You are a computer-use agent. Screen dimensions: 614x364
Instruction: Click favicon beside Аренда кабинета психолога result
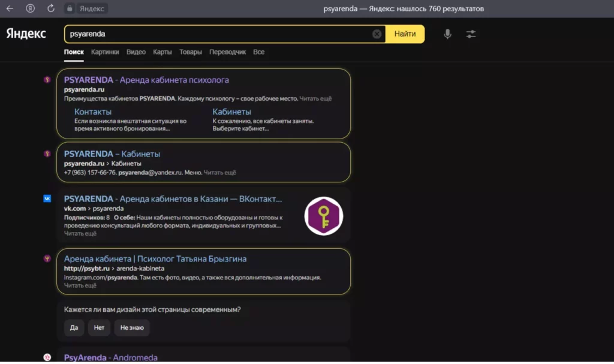click(x=47, y=80)
